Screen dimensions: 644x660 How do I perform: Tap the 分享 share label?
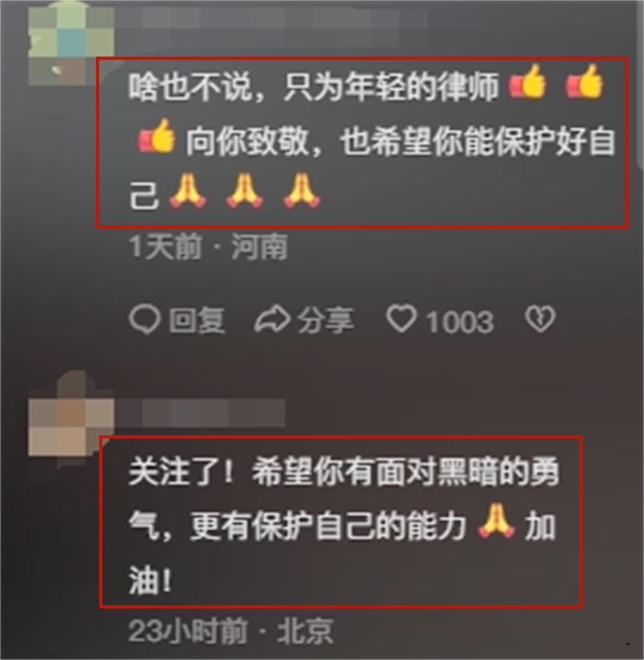(x=325, y=320)
